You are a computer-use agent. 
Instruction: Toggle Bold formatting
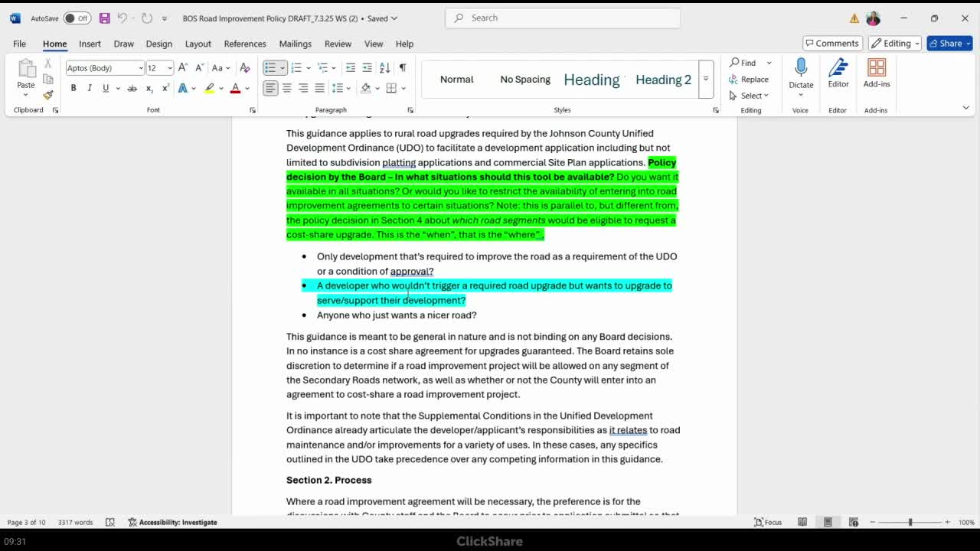point(73,89)
